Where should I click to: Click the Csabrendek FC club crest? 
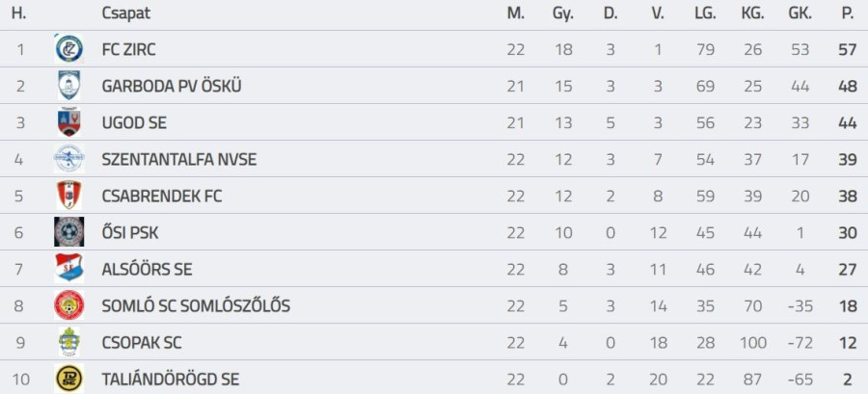click(x=68, y=196)
